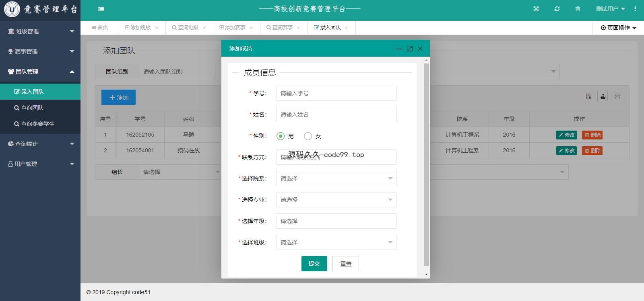
Task: Collapse 团队管理 sidebar menu
Action: (40, 72)
